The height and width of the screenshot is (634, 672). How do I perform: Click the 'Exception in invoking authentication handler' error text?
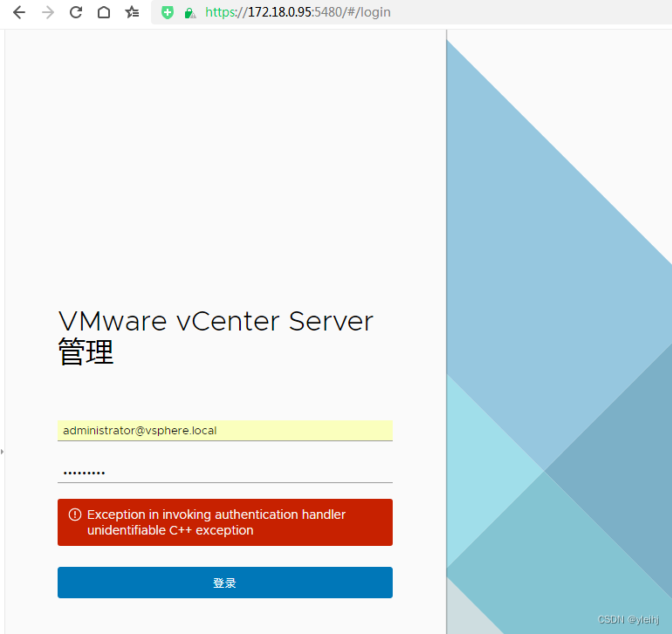click(216, 515)
